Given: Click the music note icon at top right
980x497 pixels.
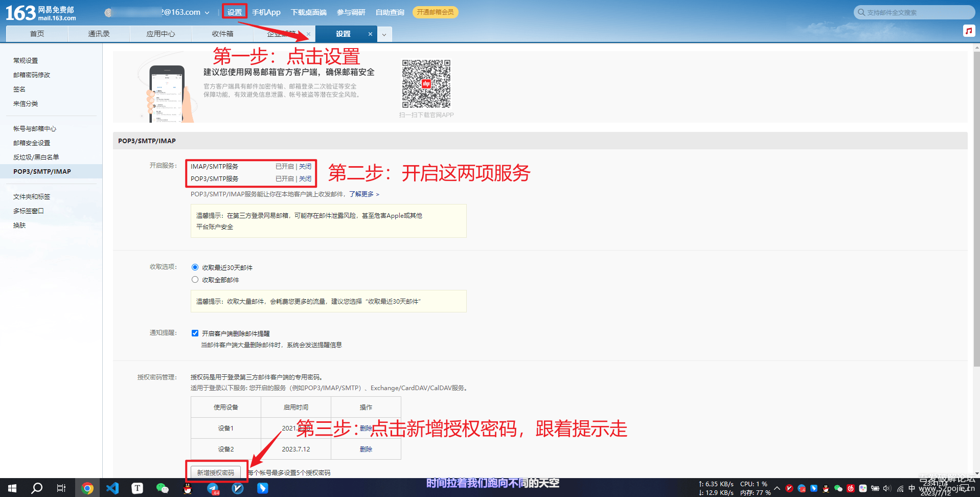Looking at the screenshot, I should click(x=969, y=31).
